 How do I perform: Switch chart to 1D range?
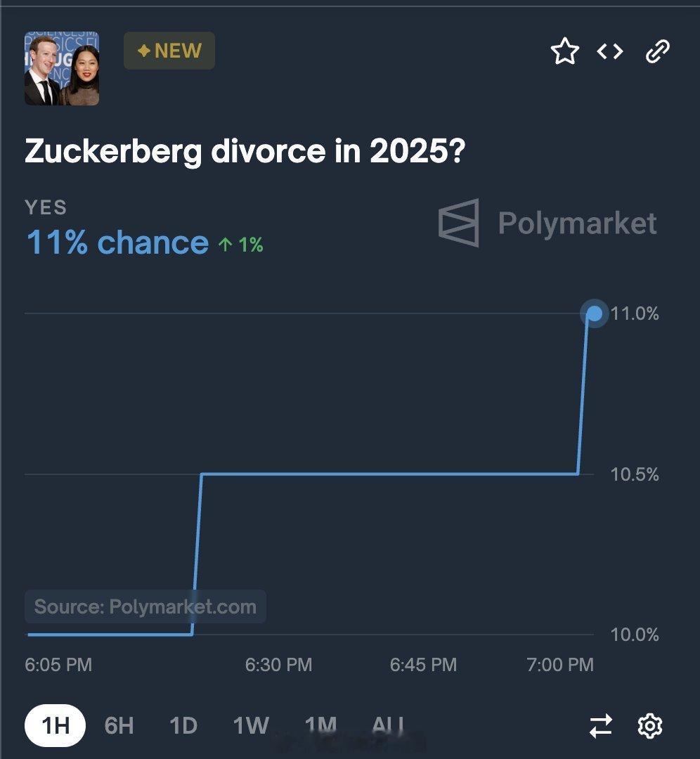tap(183, 725)
